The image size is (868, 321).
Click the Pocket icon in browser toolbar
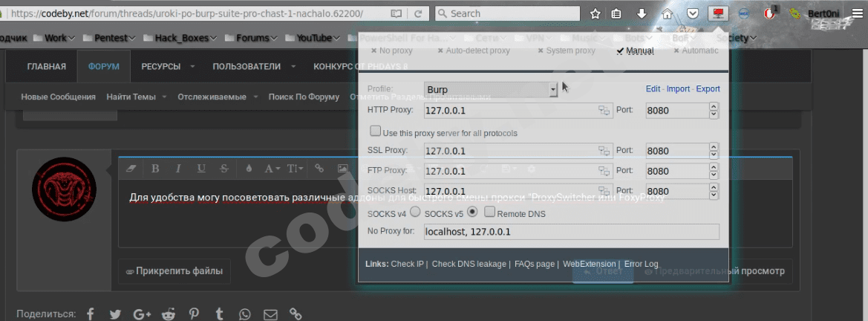692,13
